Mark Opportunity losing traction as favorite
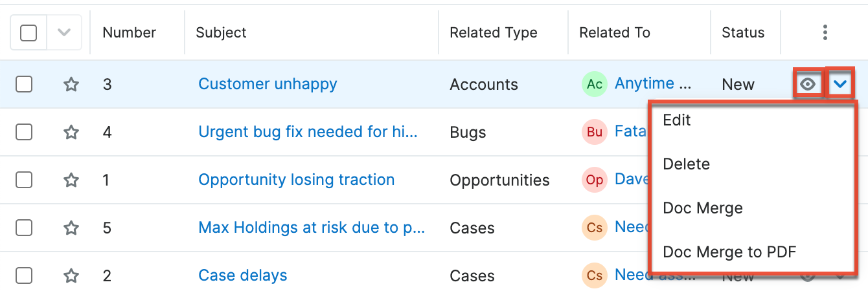 tap(71, 180)
